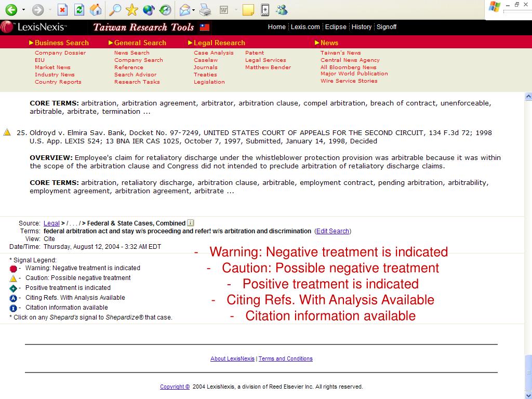Click yellow Caution triangle in legend
Image resolution: width=532 pixels, height=399 pixels.
click(13, 278)
